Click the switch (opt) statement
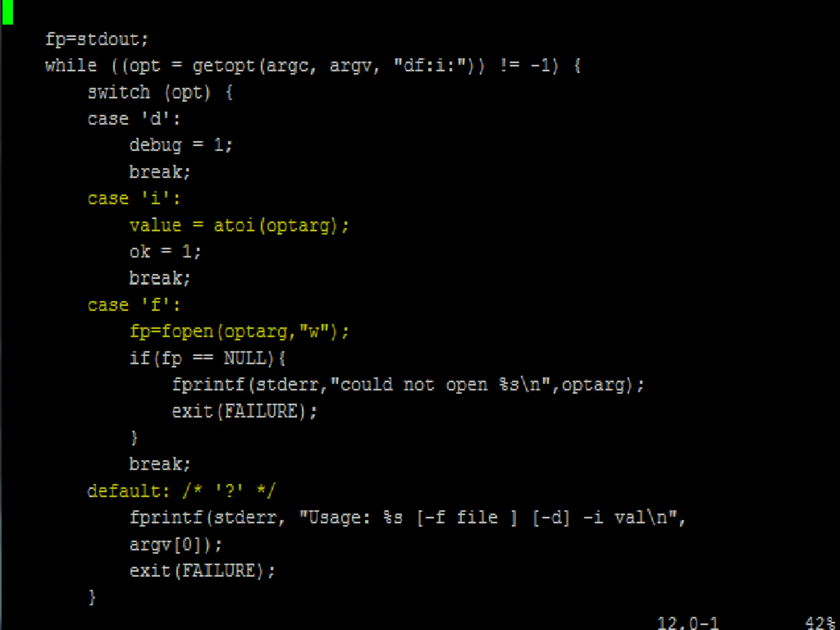This screenshot has width=840, height=630. click(x=159, y=92)
